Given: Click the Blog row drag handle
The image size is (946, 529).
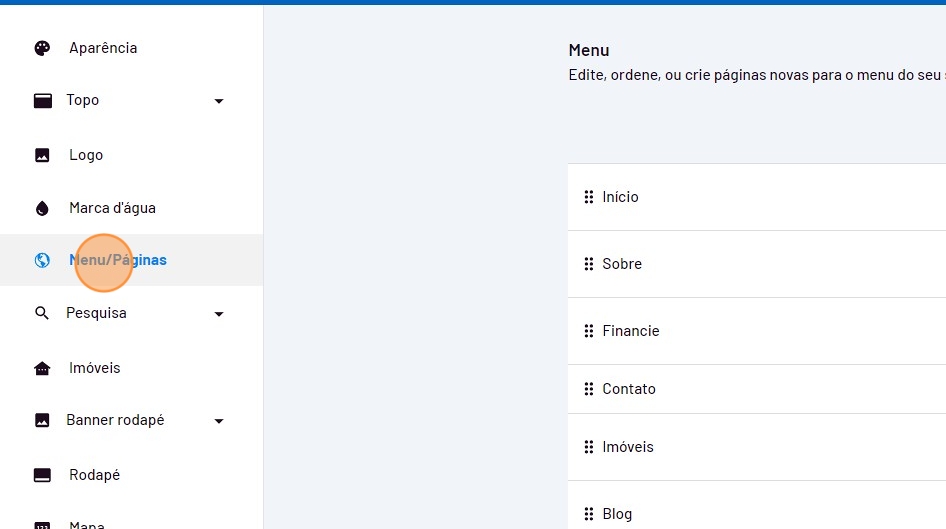Looking at the screenshot, I should tap(589, 514).
